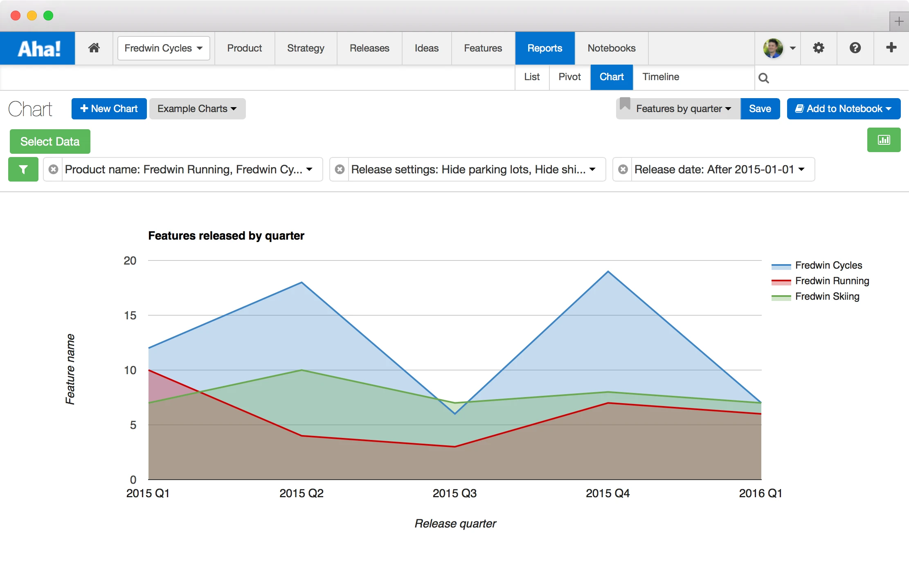Viewport: 909px width, 588px height.
Task: Expand the Example Charts dropdown
Action: pyautogui.click(x=197, y=109)
